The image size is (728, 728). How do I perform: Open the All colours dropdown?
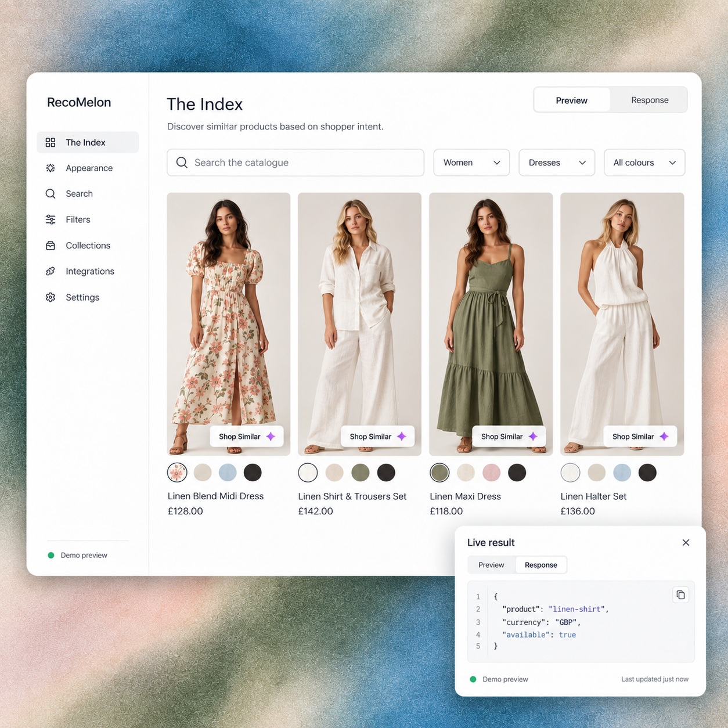(644, 163)
